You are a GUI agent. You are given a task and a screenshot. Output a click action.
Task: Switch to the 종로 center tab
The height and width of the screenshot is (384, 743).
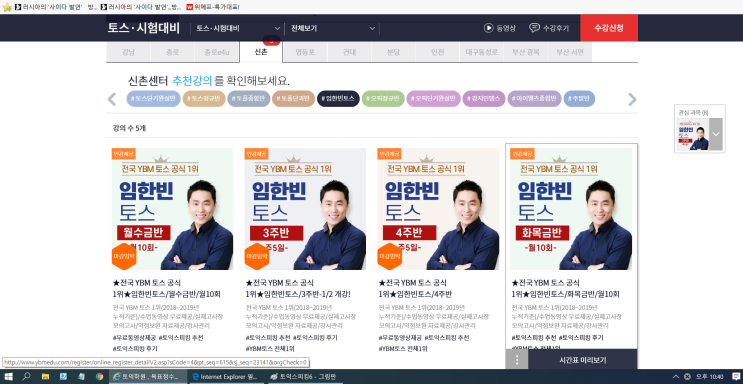click(172, 52)
